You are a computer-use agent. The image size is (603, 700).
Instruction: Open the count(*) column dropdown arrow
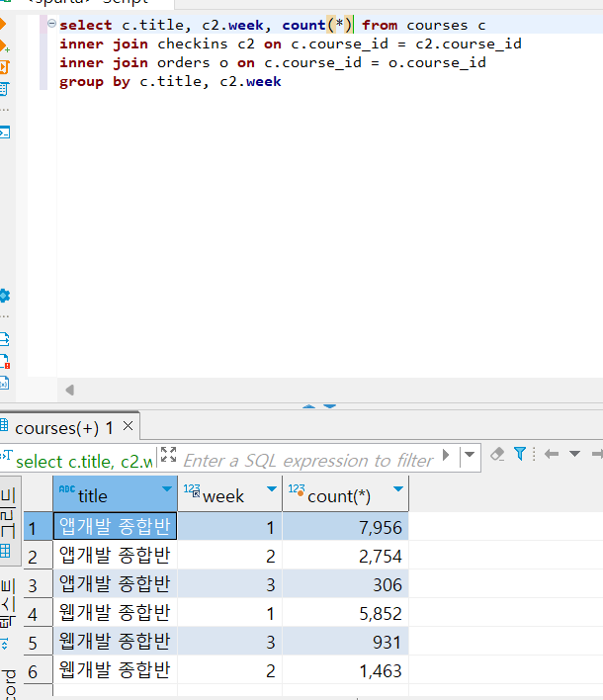pyautogui.click(x=398, y=488)
